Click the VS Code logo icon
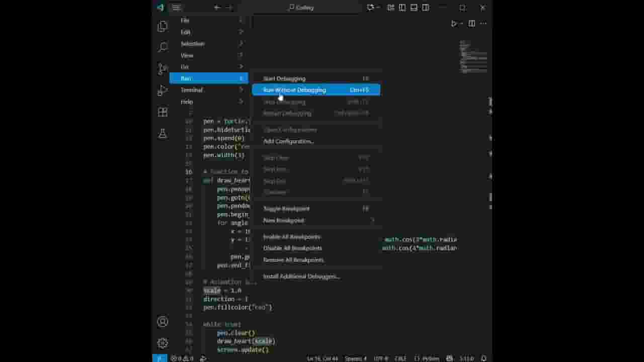Screen dimensions: 644x362 160,8
